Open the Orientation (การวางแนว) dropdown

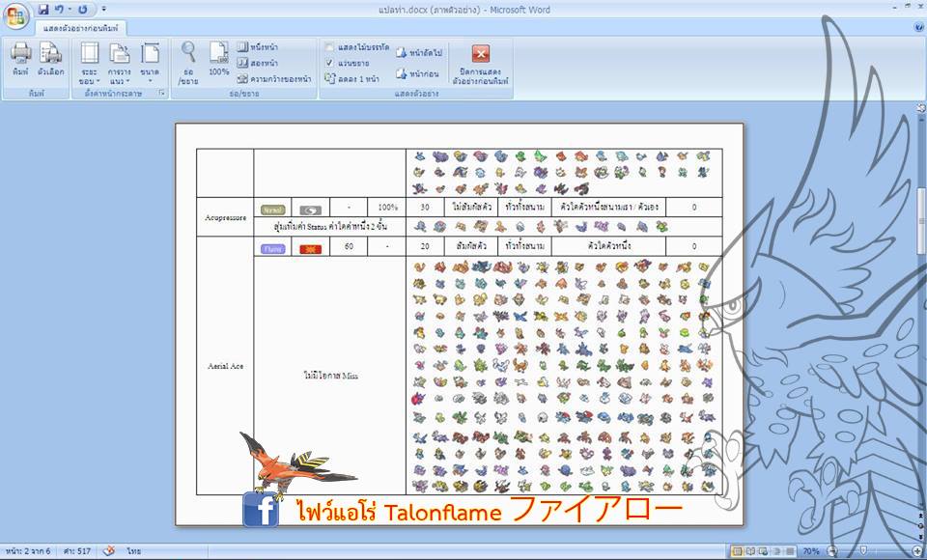point(119,64)
